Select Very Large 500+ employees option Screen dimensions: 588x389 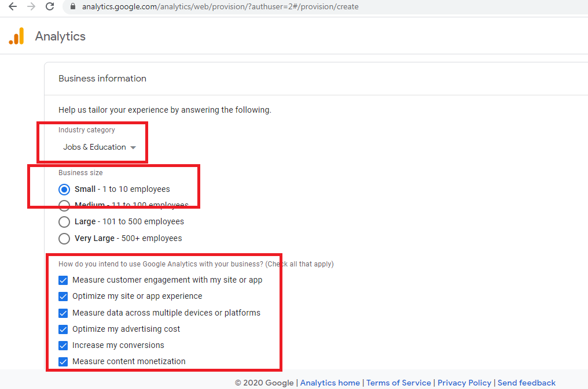(64, 239)
